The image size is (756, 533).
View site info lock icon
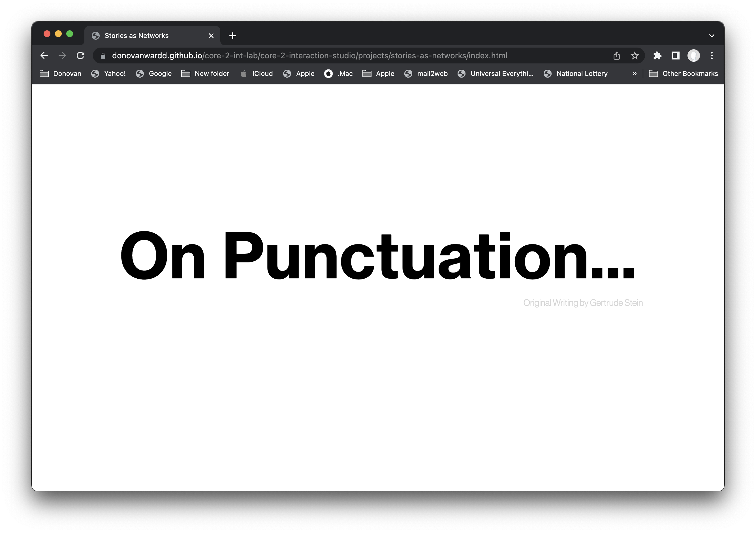click(103, 56)
